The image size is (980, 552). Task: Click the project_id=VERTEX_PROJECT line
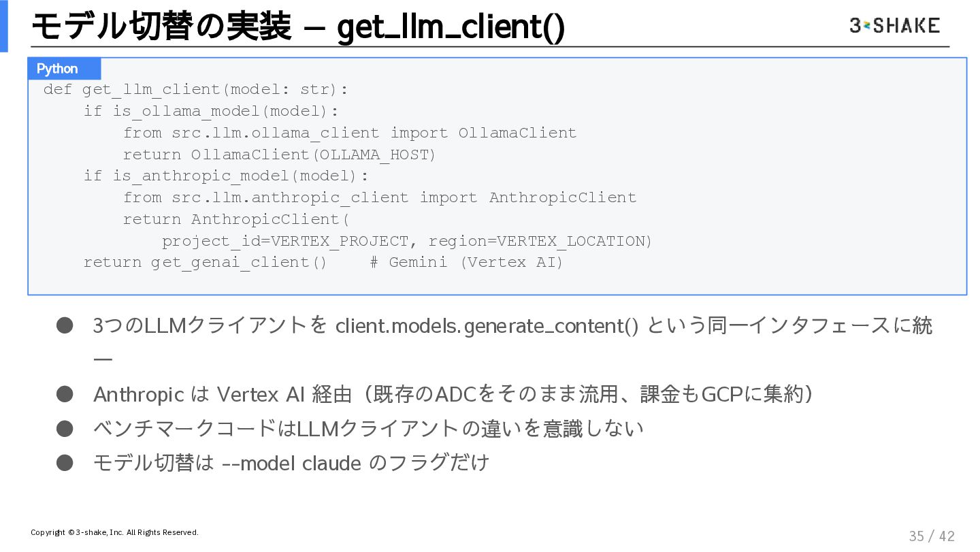[x=407, y=241]
